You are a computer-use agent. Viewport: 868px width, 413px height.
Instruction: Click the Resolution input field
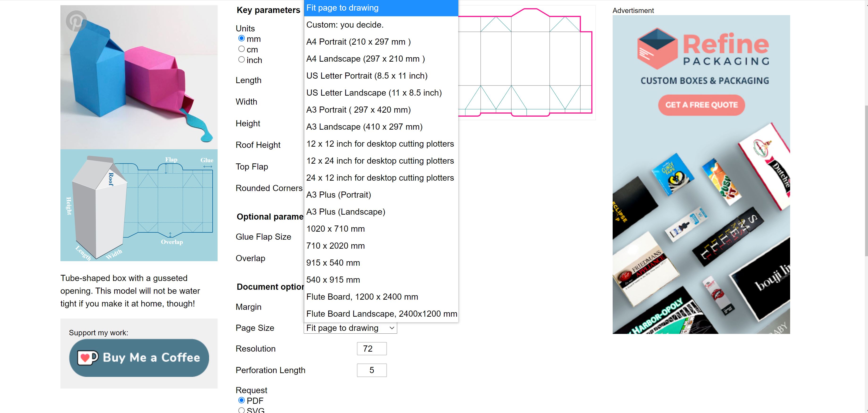(372, 349)
